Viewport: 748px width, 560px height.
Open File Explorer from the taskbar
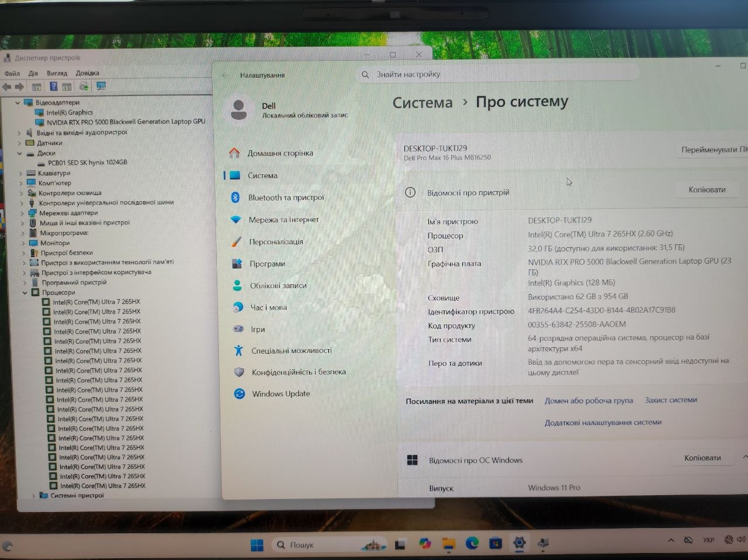(448, 544)
